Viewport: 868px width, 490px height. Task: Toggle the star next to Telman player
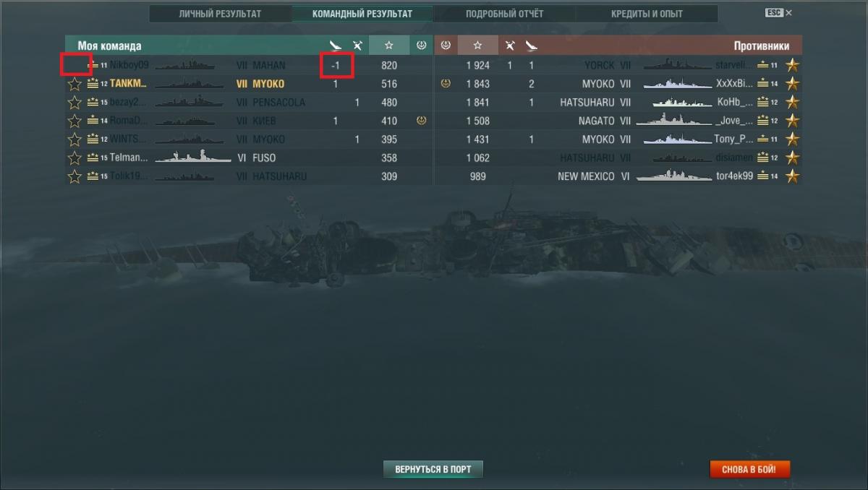pyautogui.click(x=75, y=158)
